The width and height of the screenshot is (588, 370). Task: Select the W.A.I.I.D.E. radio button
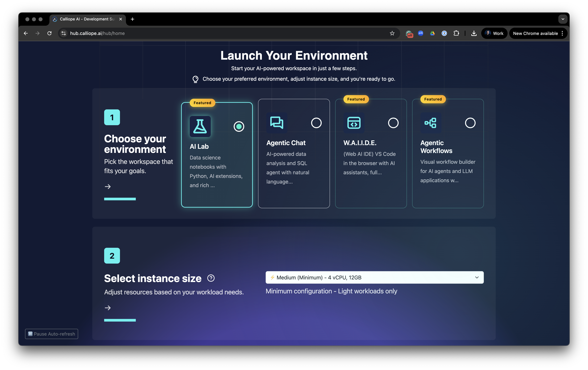pyautogui.click(x=393, y=123)
